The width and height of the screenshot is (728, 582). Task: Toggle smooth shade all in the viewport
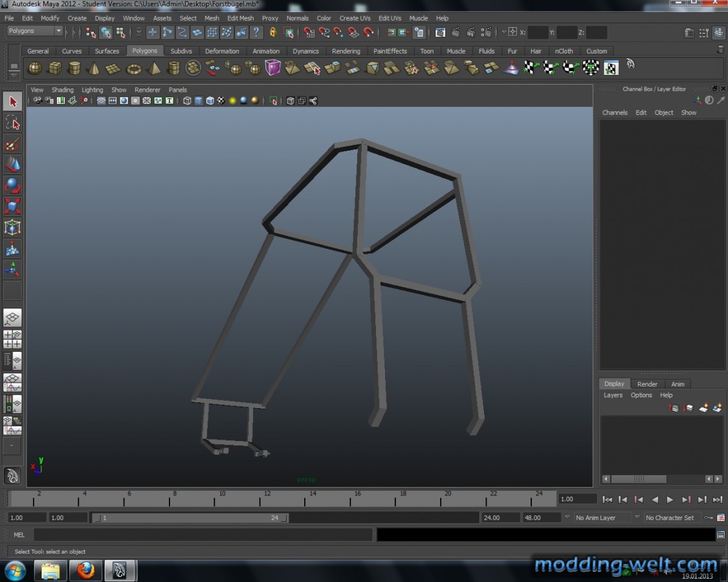click(198, 101)
